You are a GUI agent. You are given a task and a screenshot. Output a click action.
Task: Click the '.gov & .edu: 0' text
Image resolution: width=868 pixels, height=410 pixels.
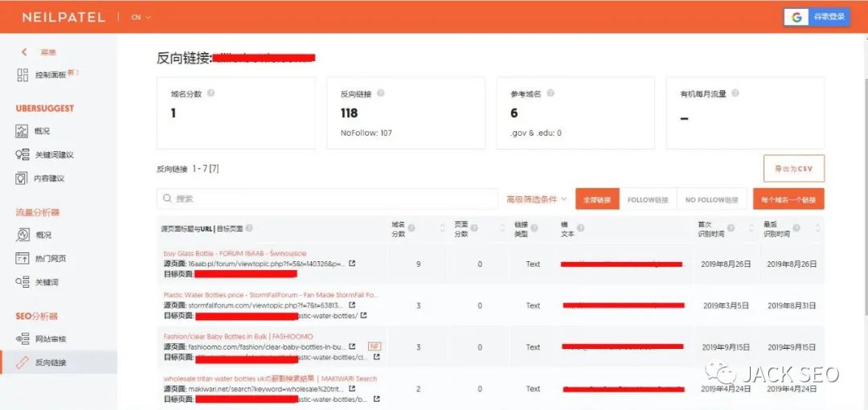[x=536, y=133]
